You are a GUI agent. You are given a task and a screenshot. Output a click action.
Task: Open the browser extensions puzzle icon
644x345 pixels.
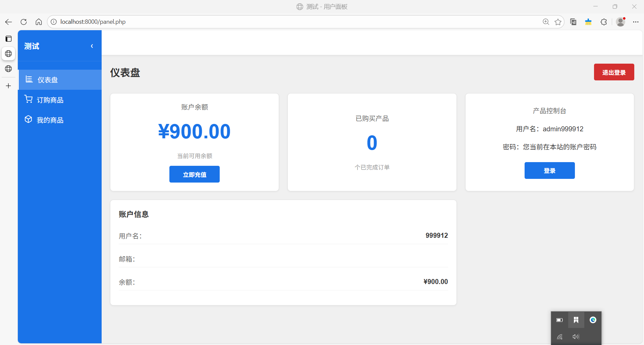603,22
